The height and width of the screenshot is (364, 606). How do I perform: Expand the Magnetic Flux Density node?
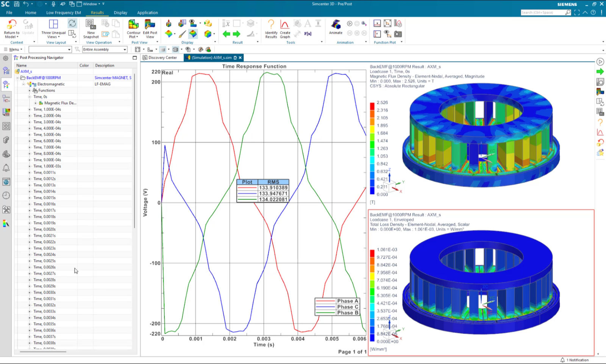point(35,103)
